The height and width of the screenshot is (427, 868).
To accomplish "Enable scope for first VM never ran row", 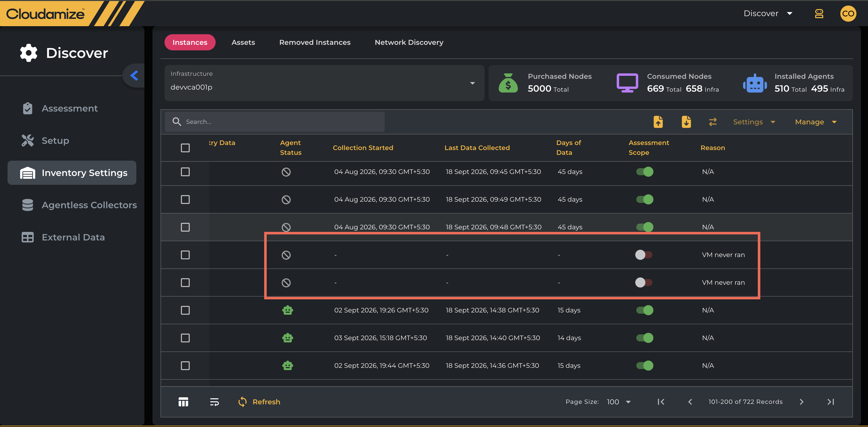I will click(644, 255).
